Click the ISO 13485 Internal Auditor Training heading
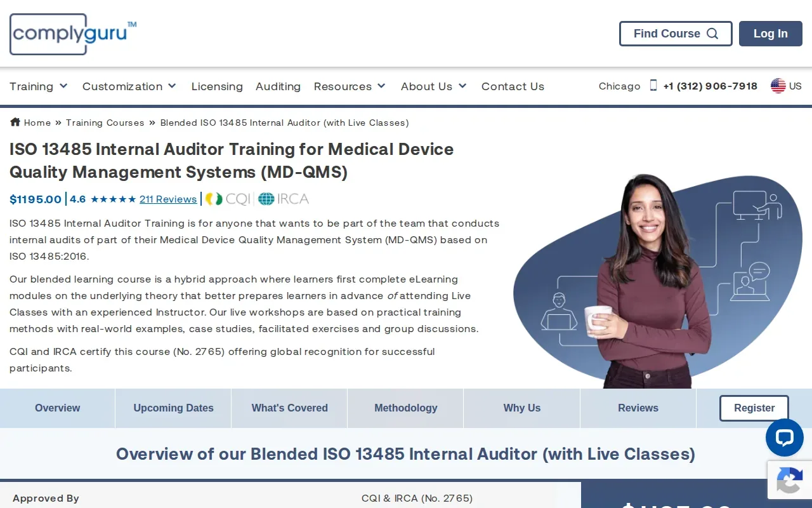This screenshot has width=812, height=508. 232,161
